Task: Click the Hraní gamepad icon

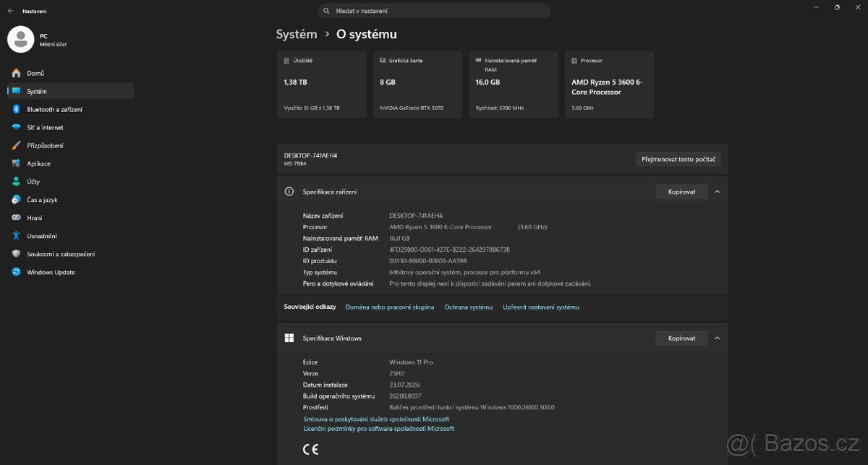Action: point(16,218)
